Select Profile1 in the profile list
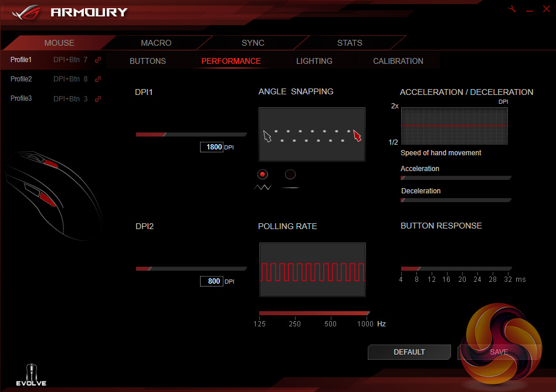The height and width of the screenshot is (392, 556). (21, 60)
